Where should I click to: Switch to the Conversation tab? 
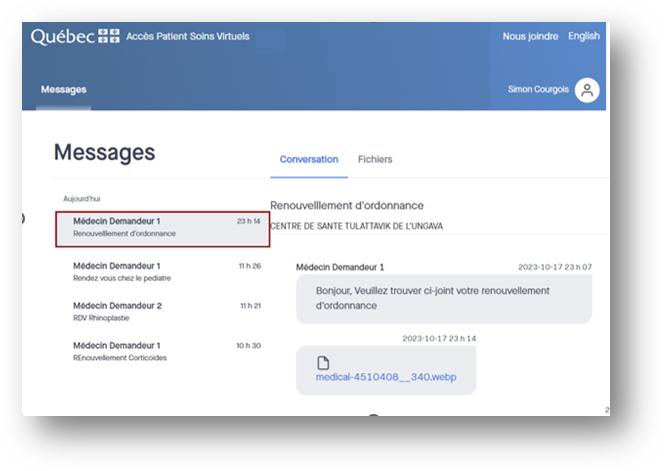[309, 160]
